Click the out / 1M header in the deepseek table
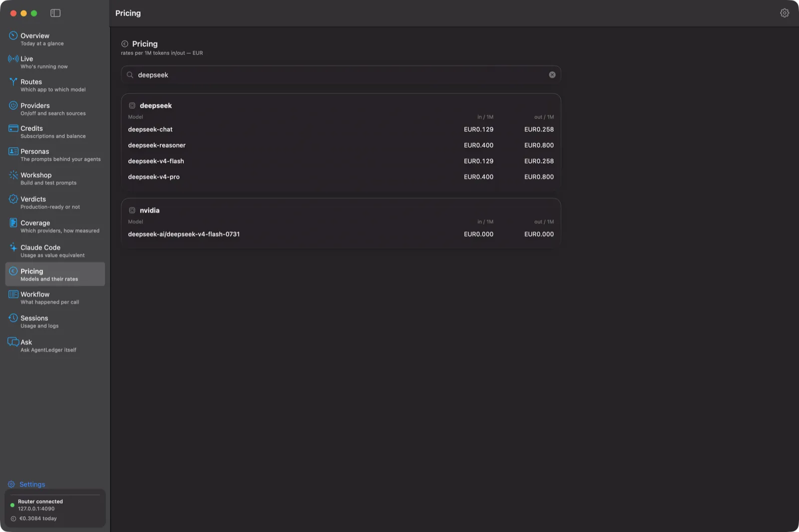Image resolution: width=799 pixels, height=532 pixels. [x=544, y=117]
